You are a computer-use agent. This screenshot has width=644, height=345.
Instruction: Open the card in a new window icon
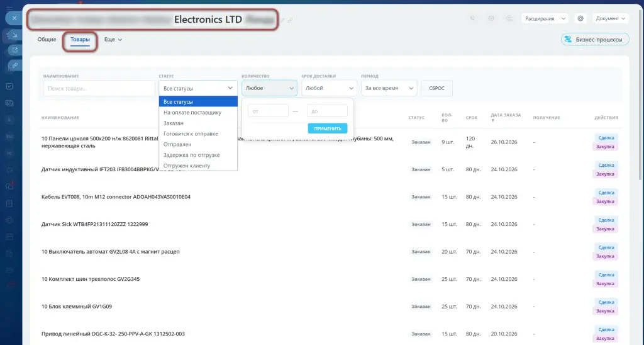coord(15,50)
